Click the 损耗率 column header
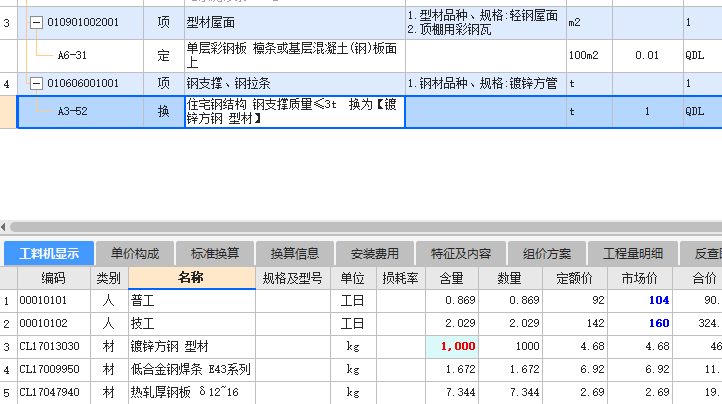 (x=401, y=278)
